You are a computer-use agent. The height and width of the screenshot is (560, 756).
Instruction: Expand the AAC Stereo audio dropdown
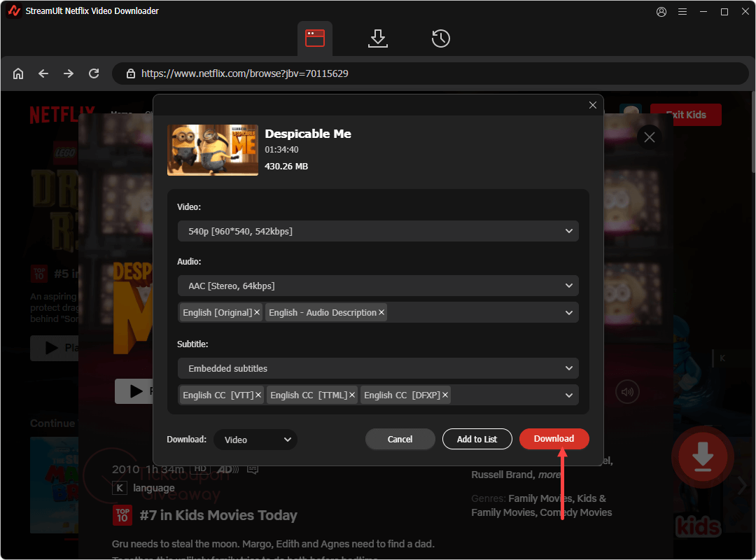click(378, 286)
